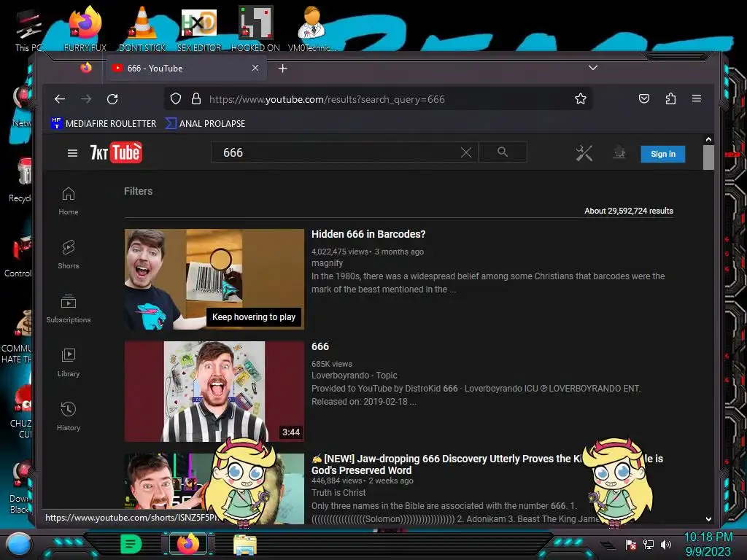Click the Sign in button
This screenshot has width=747, height=560.
(x=662, y=154)
